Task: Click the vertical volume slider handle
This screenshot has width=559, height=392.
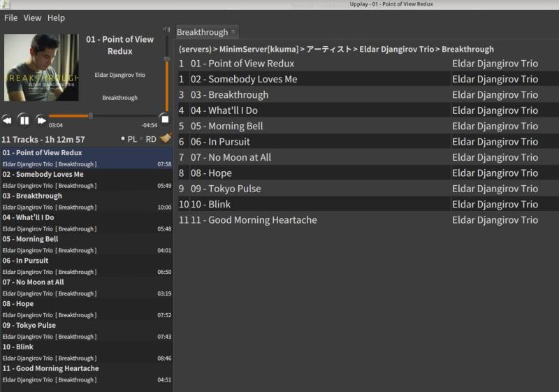Action: tap(166, 59)
